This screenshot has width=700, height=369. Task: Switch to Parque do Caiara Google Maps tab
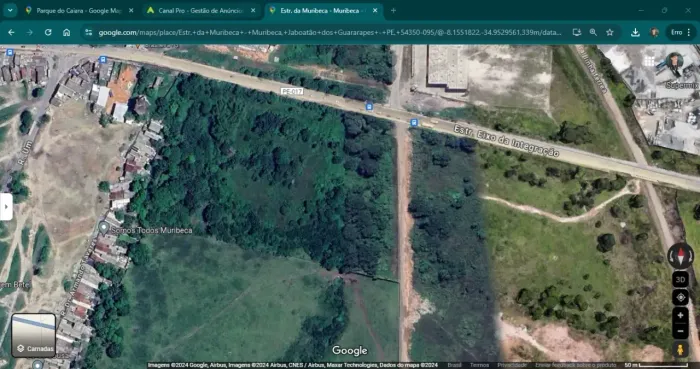[80, 10]
